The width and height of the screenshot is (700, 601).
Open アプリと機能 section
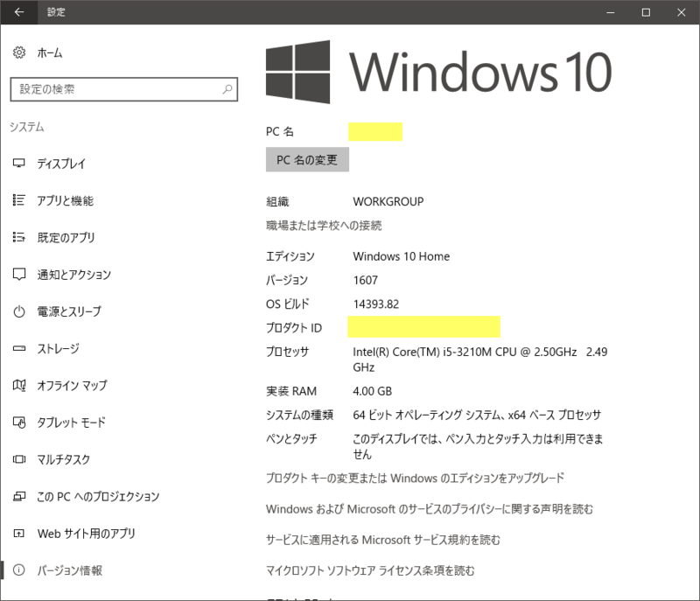(x=66, y=200)
